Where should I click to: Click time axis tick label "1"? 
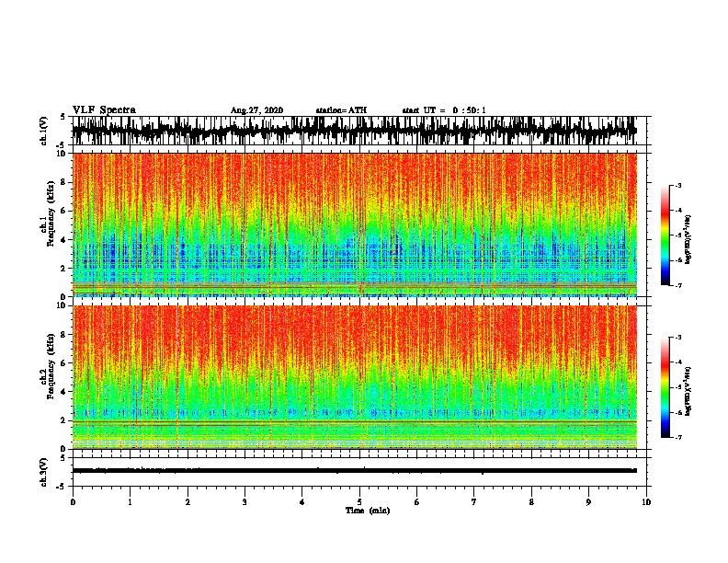130,502
